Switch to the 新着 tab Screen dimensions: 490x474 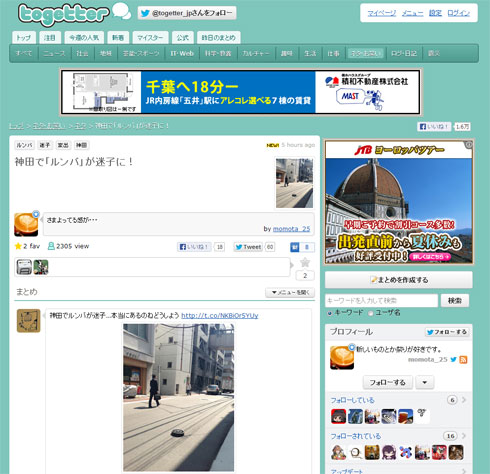coord(118,38)
